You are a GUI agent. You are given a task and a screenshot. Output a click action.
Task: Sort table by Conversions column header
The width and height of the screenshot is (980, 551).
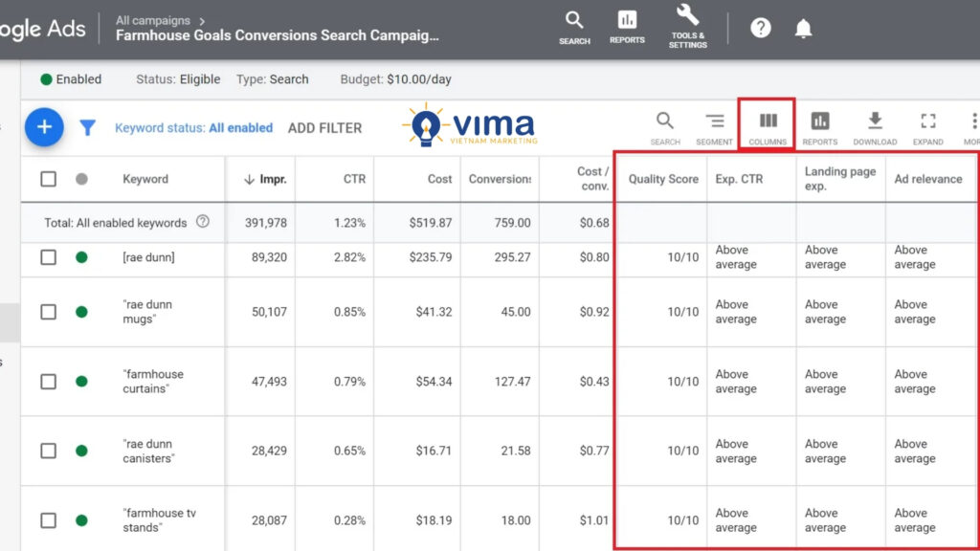(x=500, y=179)
